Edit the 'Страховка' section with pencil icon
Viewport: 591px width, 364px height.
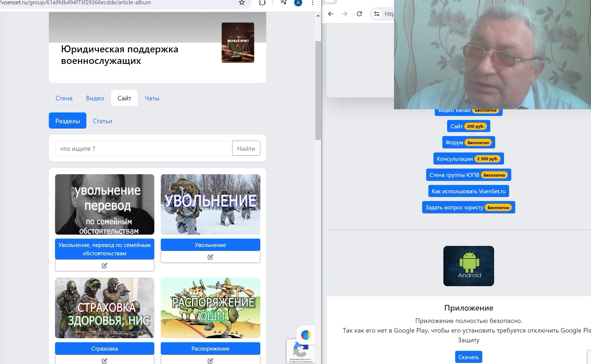click(x=105, y=360)
